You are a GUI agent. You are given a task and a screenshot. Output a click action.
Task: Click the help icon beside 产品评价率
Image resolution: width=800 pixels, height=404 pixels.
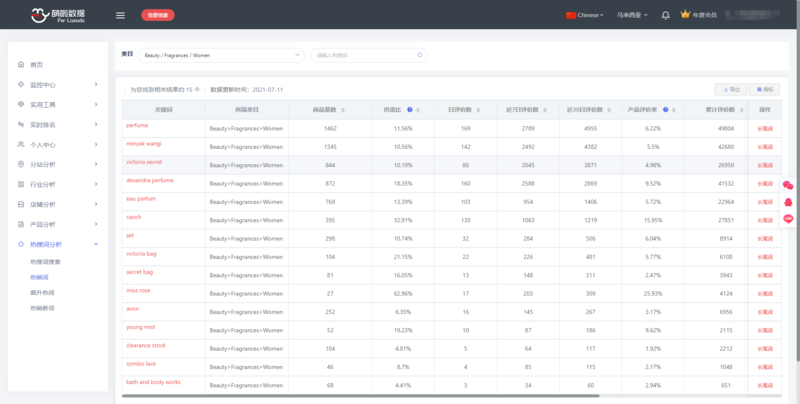[x=664, y=109]
